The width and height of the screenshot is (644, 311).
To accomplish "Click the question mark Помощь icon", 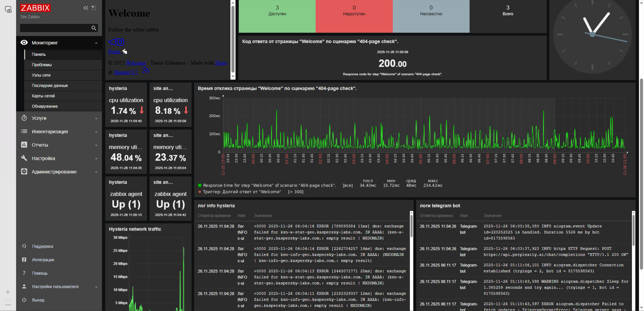I will pos(24,273).
